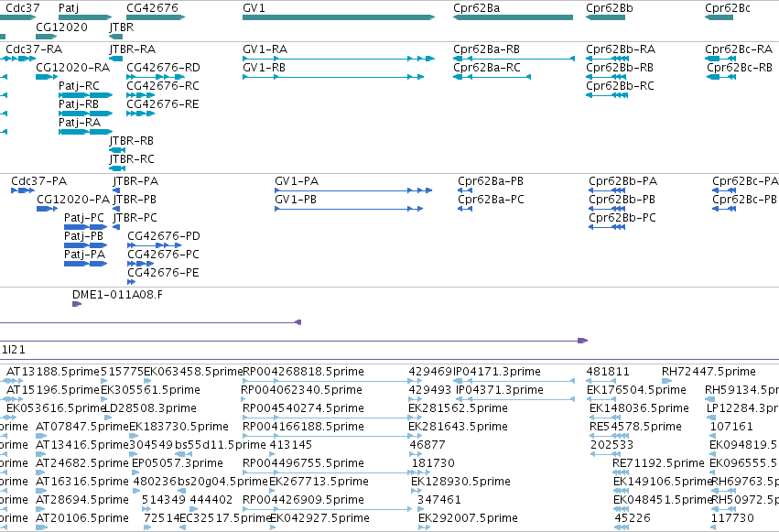
Task: Click the Patj gene label
Action: 69,8
